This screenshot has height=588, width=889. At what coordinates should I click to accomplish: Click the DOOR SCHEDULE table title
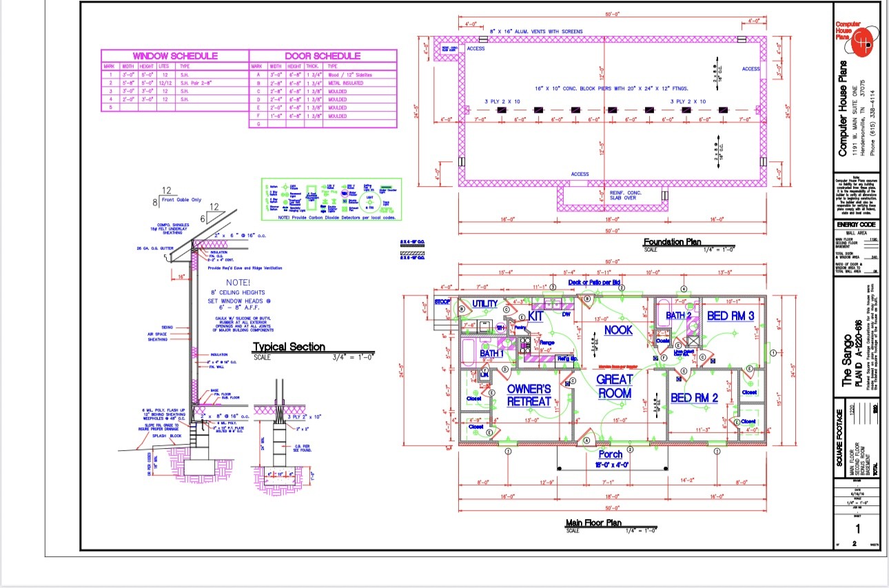(323, 56)
